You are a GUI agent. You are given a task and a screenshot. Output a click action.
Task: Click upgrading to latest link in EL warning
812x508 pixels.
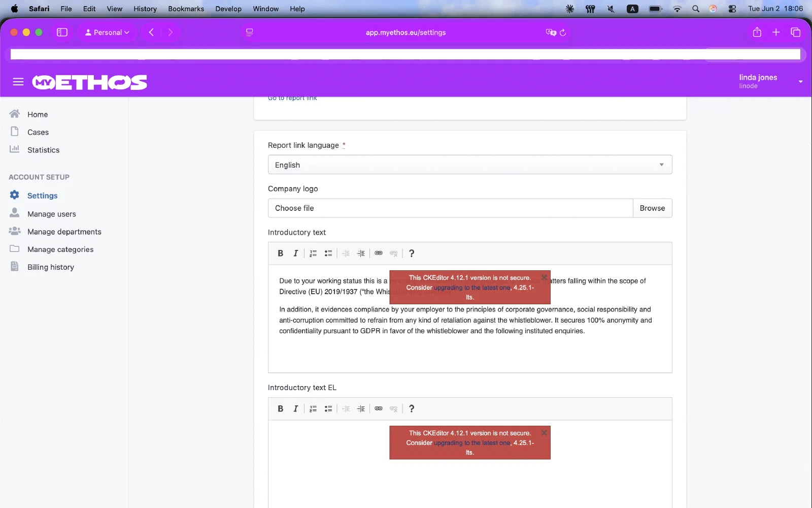point(472,443)
